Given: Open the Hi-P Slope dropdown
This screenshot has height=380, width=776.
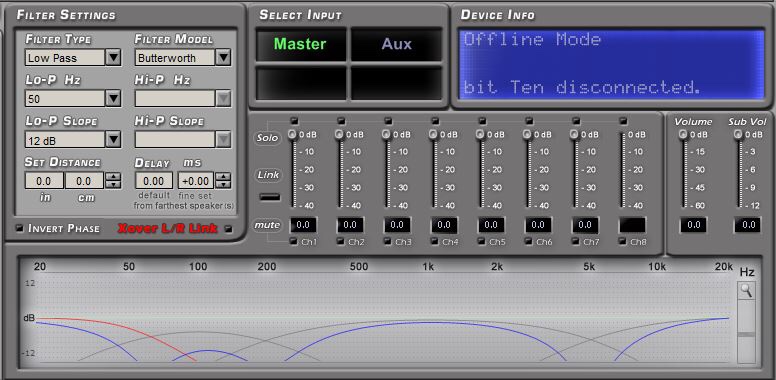Looking at the screenshot, I should [x=223, y=140].
